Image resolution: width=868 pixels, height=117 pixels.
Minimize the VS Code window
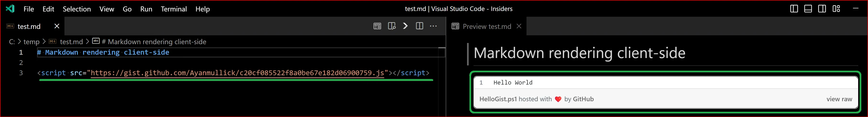[856, 8]
